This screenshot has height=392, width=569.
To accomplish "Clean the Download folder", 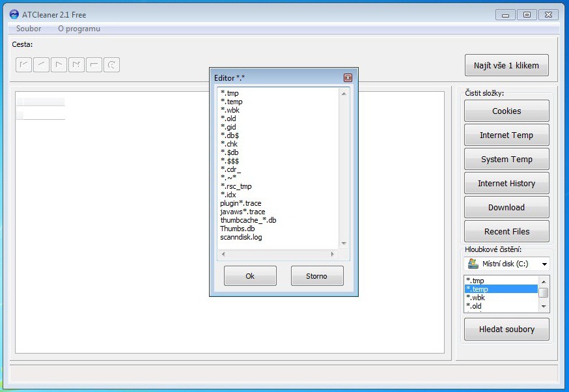I will 507,207.
